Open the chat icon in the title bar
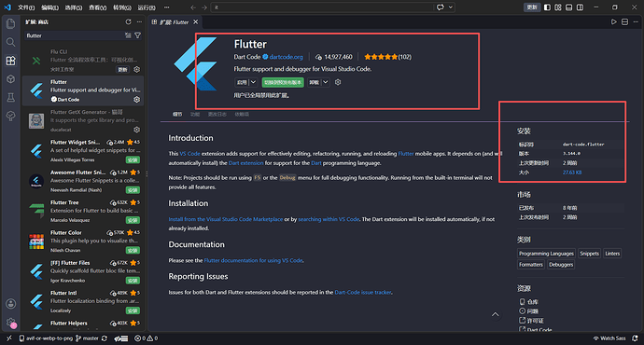Image resolution: width=644 pixels, height=345 pixels. pos(441,7)
